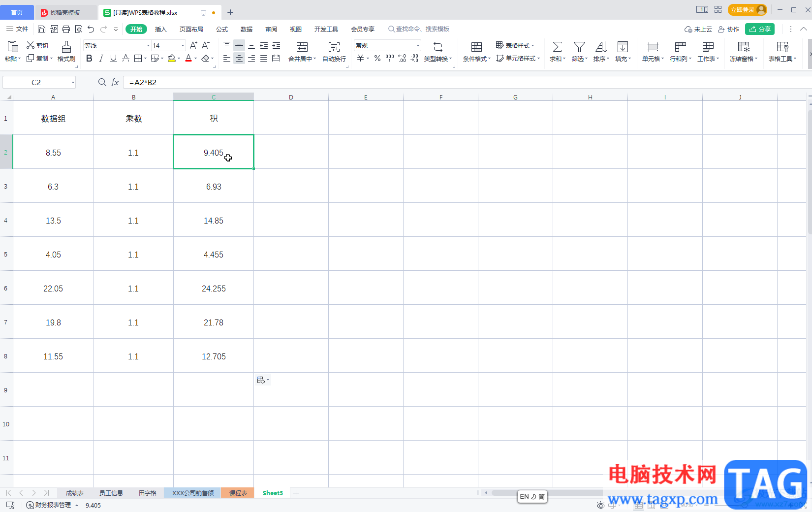Click the increase indent icon

coord(276,45)
